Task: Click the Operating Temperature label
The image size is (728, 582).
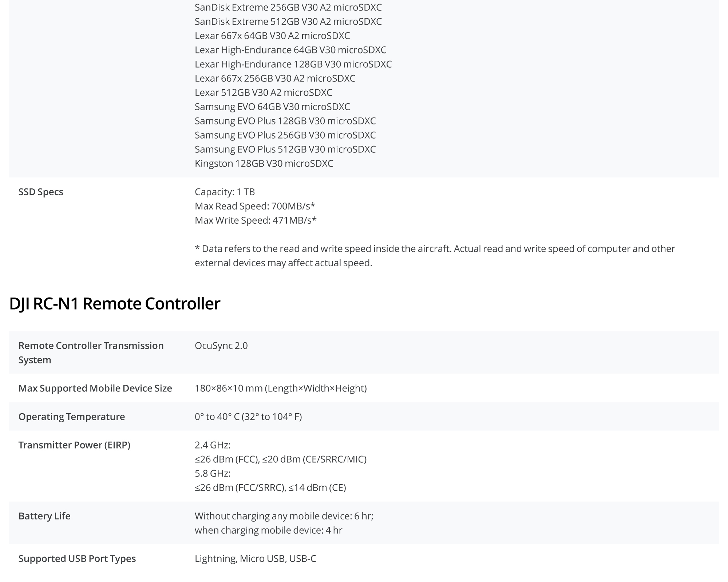Action: click(71, 417)
